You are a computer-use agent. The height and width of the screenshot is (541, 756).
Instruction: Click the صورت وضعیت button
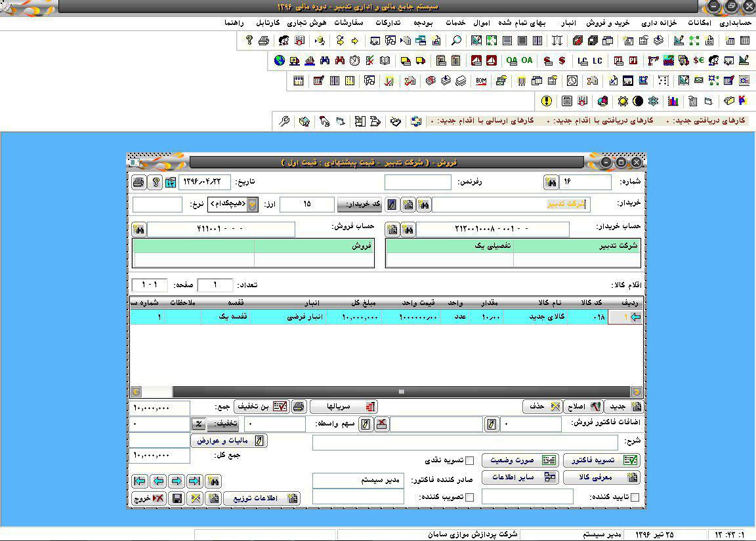pyautogui.click(x=520, y=460)
